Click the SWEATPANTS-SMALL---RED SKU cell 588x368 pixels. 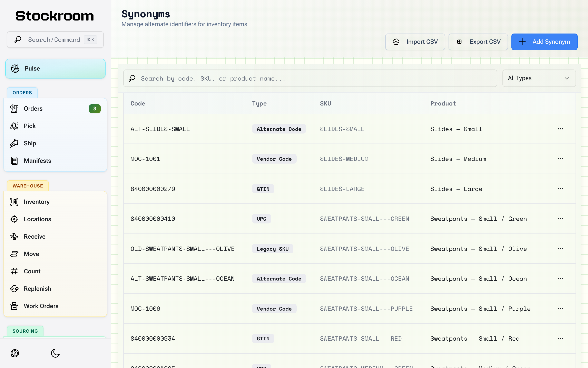(361, 339)
